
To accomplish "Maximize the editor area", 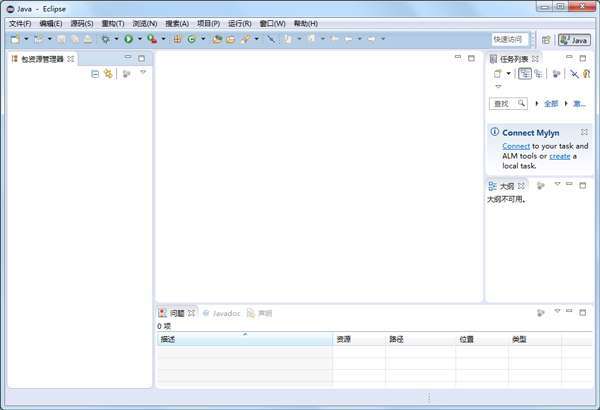I will (471, 58).
